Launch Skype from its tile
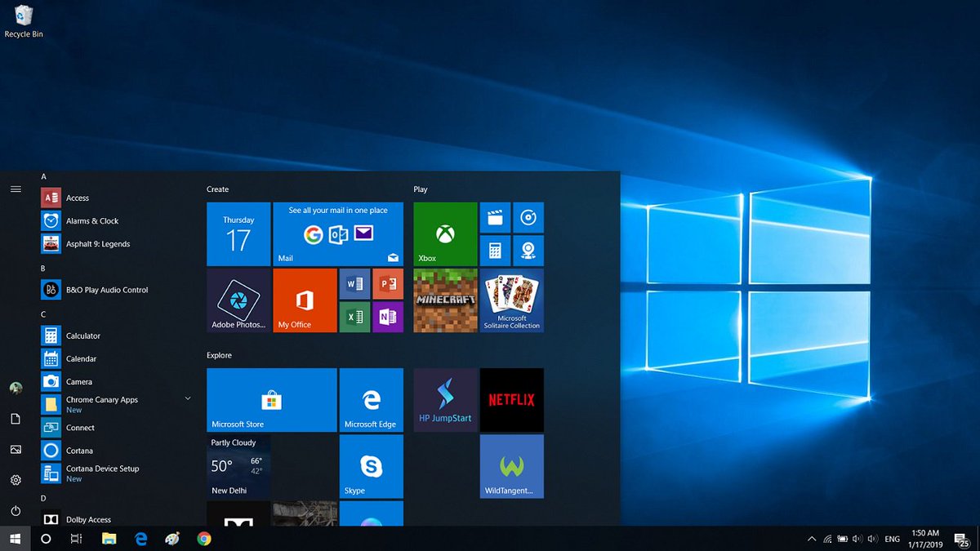The height and width of the screenshot is (551, 980). click(x=371, y=466)
